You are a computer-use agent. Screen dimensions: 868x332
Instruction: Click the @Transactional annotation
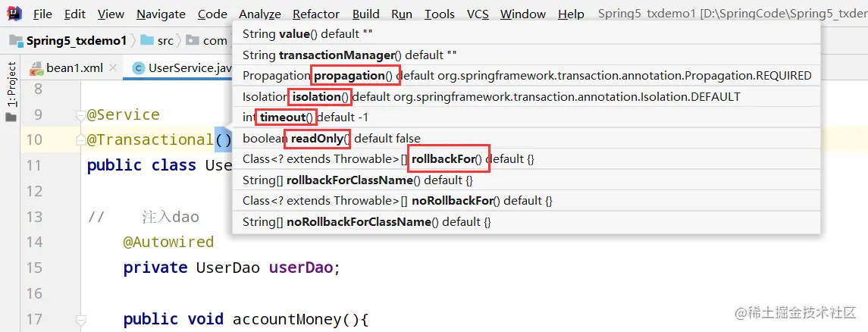coord(151,140)
